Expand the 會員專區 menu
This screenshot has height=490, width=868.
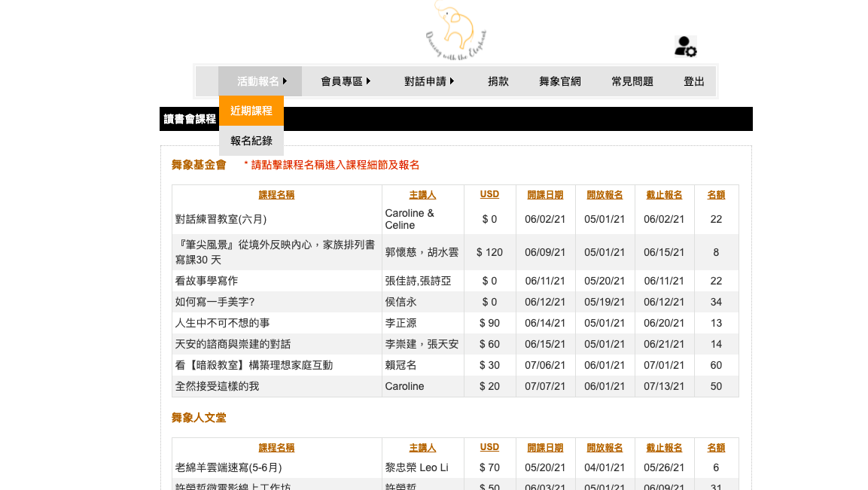[346, 81]
